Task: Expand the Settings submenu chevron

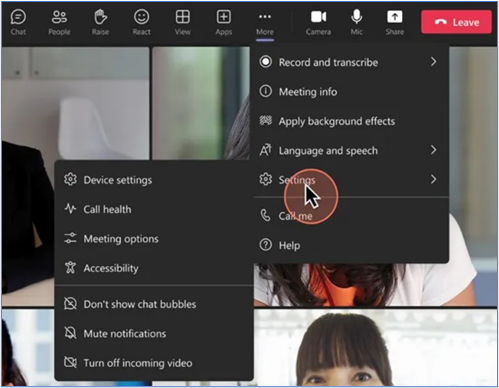Action: (433, 179)
